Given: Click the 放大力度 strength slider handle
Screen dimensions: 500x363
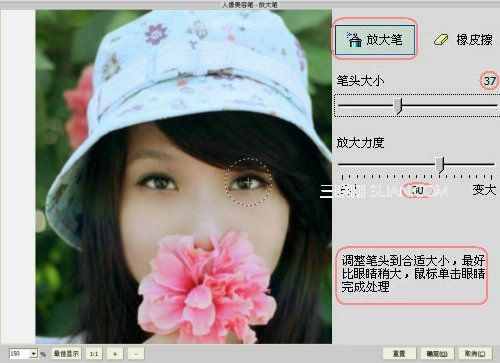Looking at the screenshot, I should click(440, 165).
